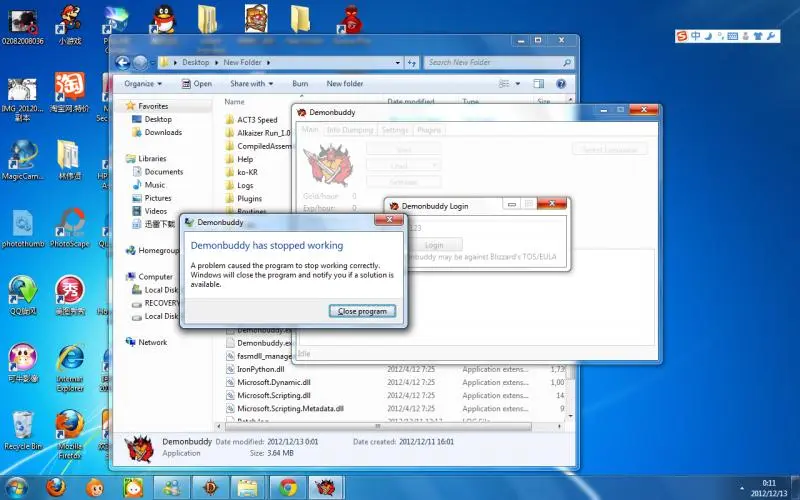Click the Burn toolbar button
The width and height of the screenshot is (800, 500).
pos(300,84)
